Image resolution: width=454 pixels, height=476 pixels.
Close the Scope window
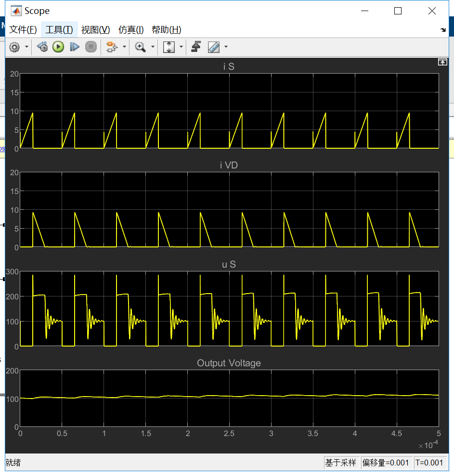tap(432, 11)
